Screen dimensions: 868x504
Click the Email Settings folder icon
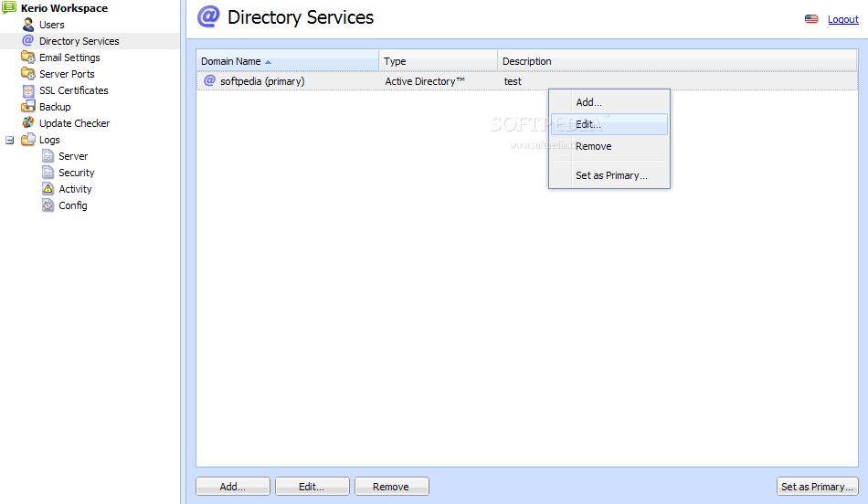point(27,57)
